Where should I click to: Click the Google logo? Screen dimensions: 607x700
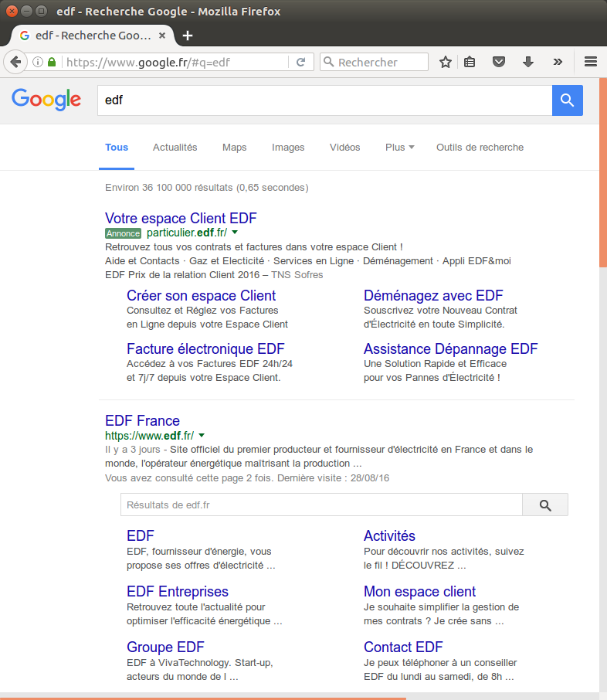(x=46, y=99)
